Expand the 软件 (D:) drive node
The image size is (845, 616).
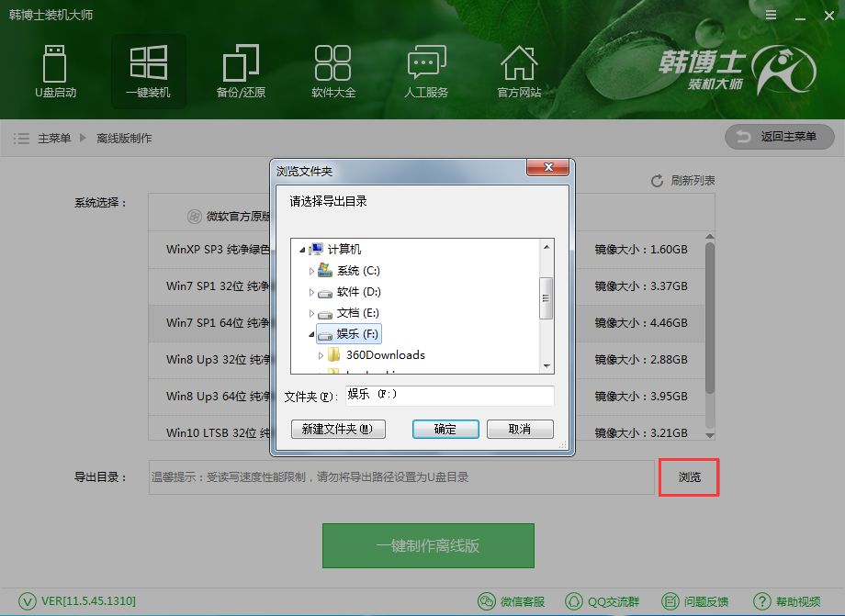(311, 290)
